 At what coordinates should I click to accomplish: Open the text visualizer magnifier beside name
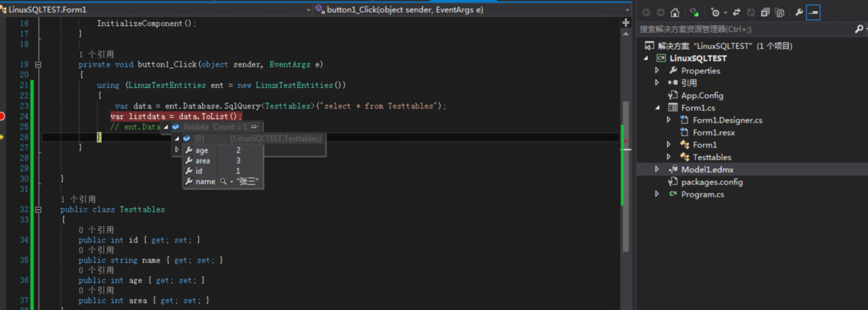click(x=222, y=182)
